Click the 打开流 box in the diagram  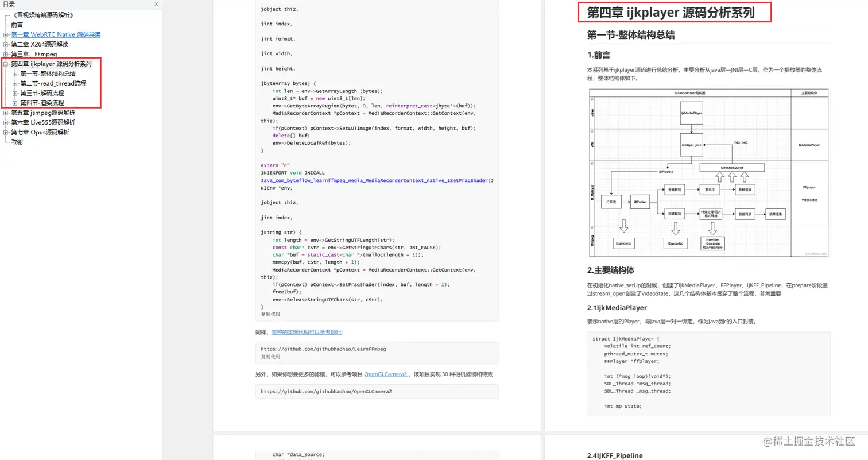coord(612,202)
